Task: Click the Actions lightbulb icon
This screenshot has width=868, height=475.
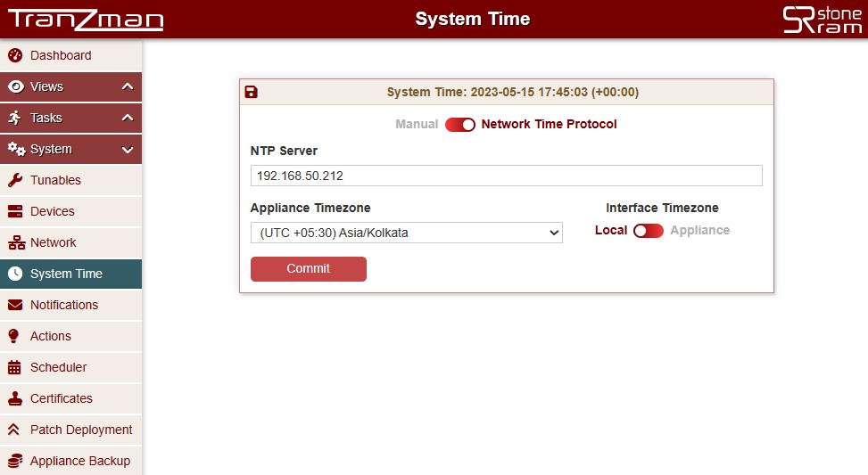Action: click(14, 336)
